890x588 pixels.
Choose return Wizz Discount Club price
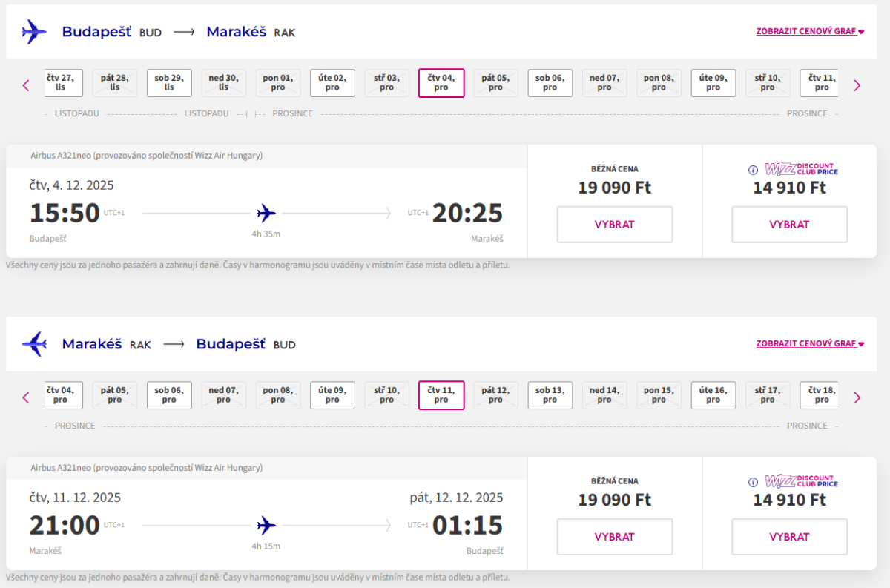pyautogui.click(x=789, y=537)
